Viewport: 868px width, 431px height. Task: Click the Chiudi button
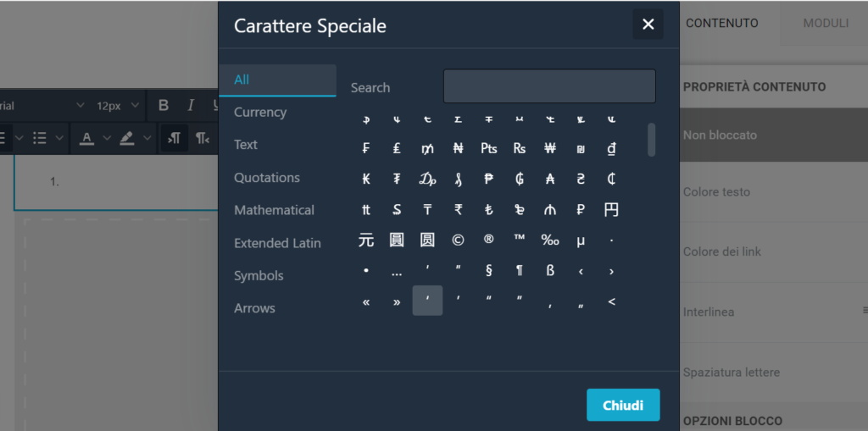tap(623, 406)
